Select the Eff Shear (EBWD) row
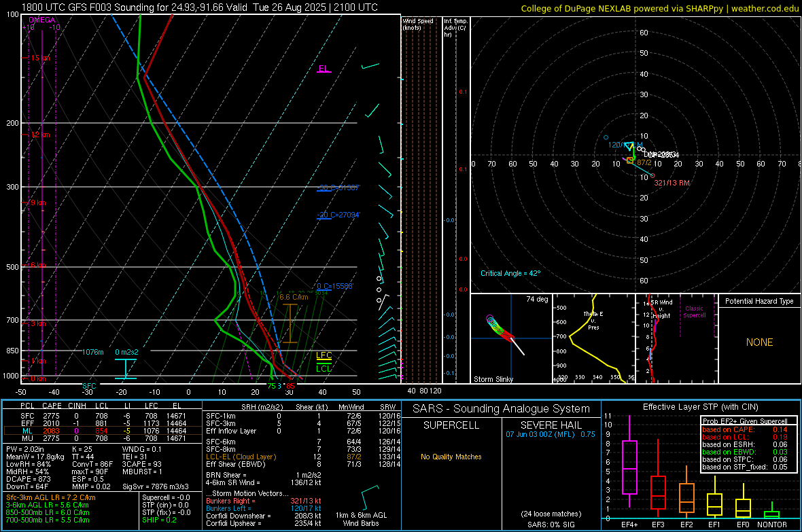802x532 pixels. click(x=303, y=465)
